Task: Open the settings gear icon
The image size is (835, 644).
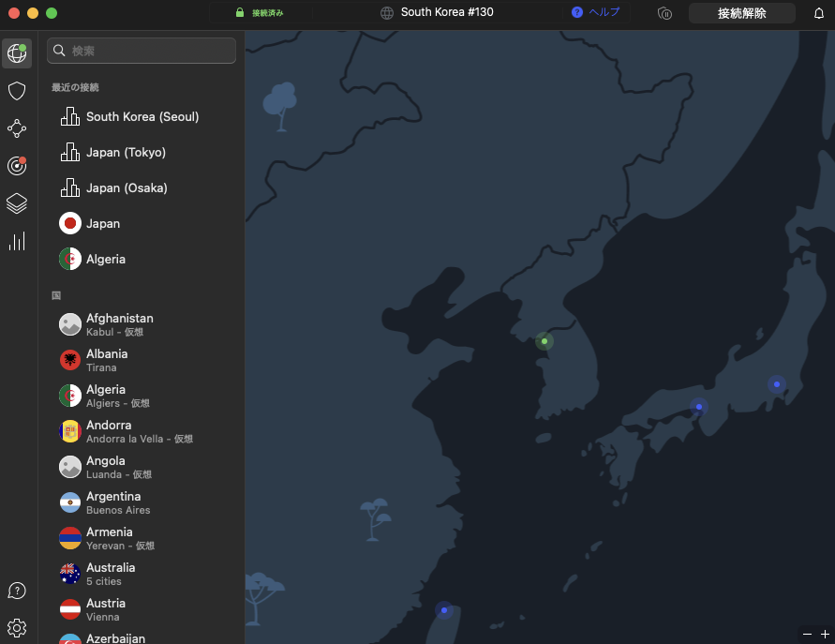Action: click(16, 627)
